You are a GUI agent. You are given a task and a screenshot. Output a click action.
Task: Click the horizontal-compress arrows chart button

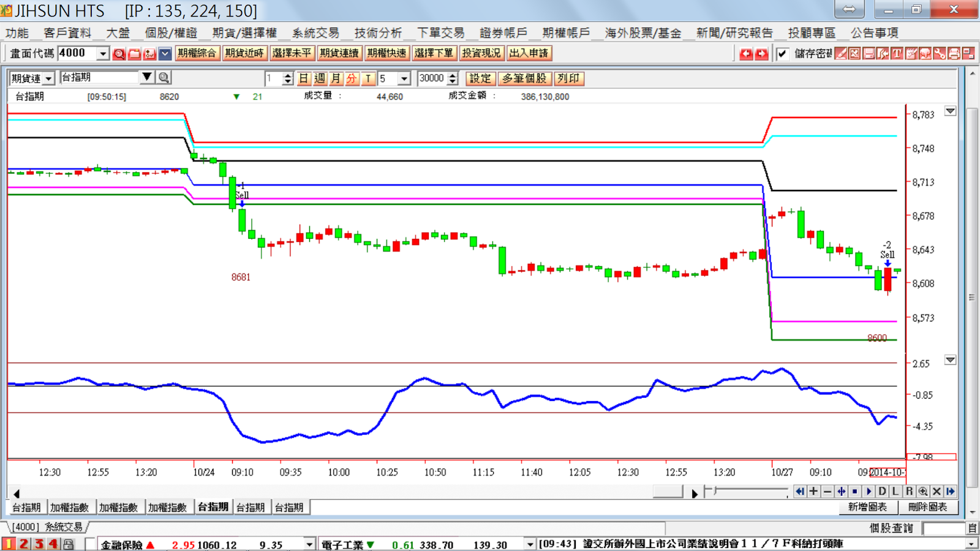pyautogui.click(x=841, y=491)
